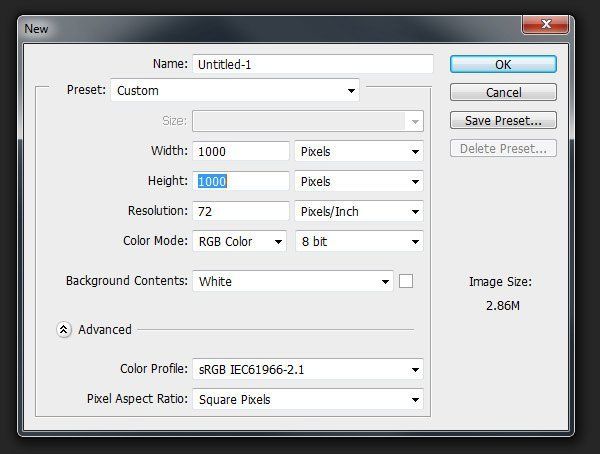Click the OK button
The height and width of the screenshot is (454, 600).
503,64
